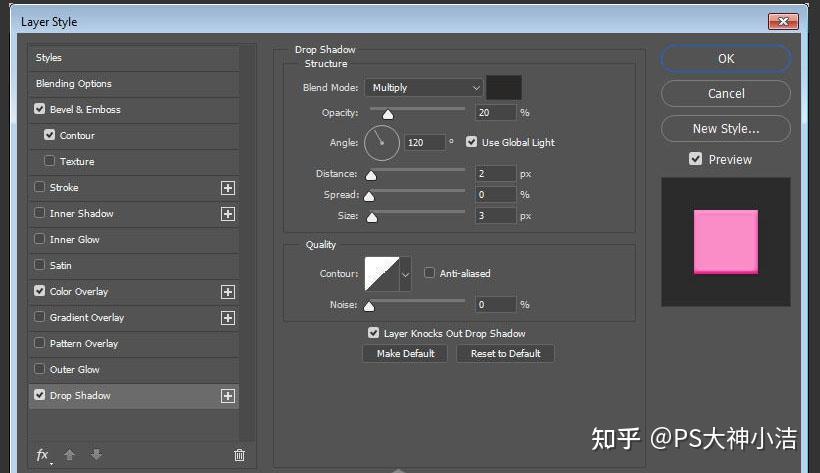This screenshot has width=820, height=473.
Task: Enable the Pattern Overlay checkbox
Action: coord(39,343)
